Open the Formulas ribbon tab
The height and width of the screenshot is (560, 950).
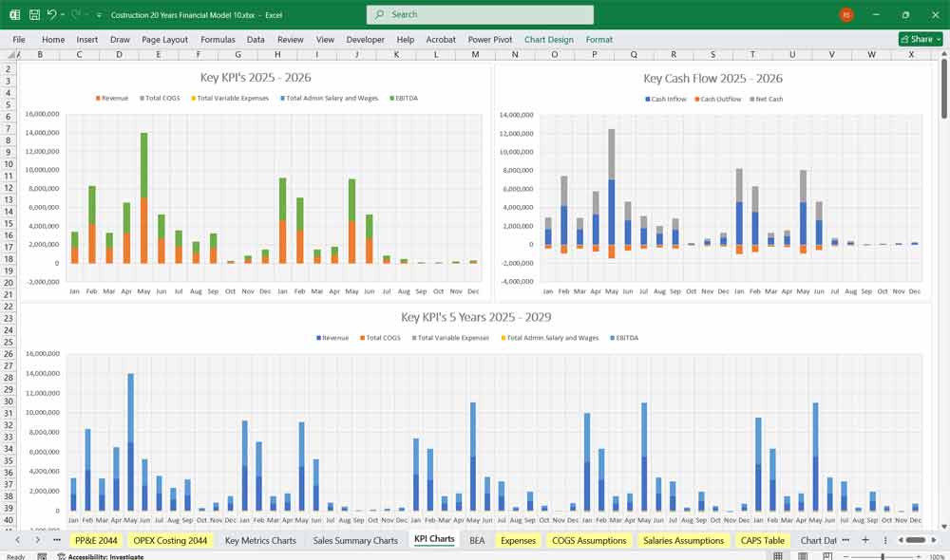pyautogui.click(x=218, y=39)
